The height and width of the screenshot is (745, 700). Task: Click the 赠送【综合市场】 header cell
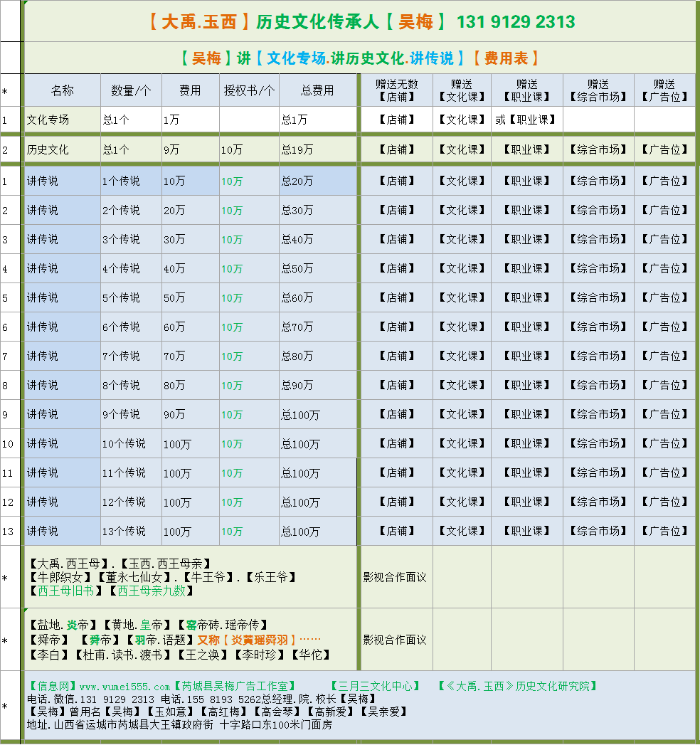coord(598,90)
